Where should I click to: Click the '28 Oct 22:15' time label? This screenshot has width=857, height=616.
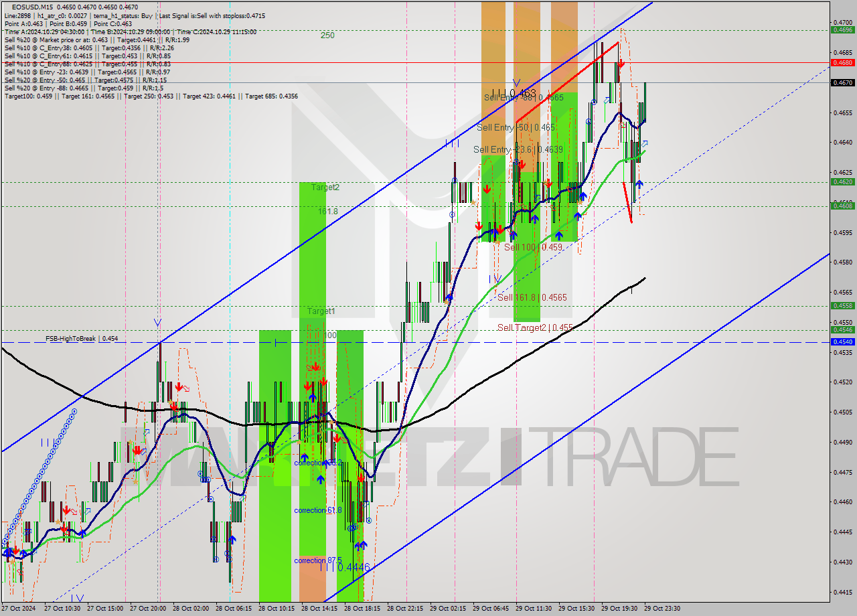tap(404, 609)
